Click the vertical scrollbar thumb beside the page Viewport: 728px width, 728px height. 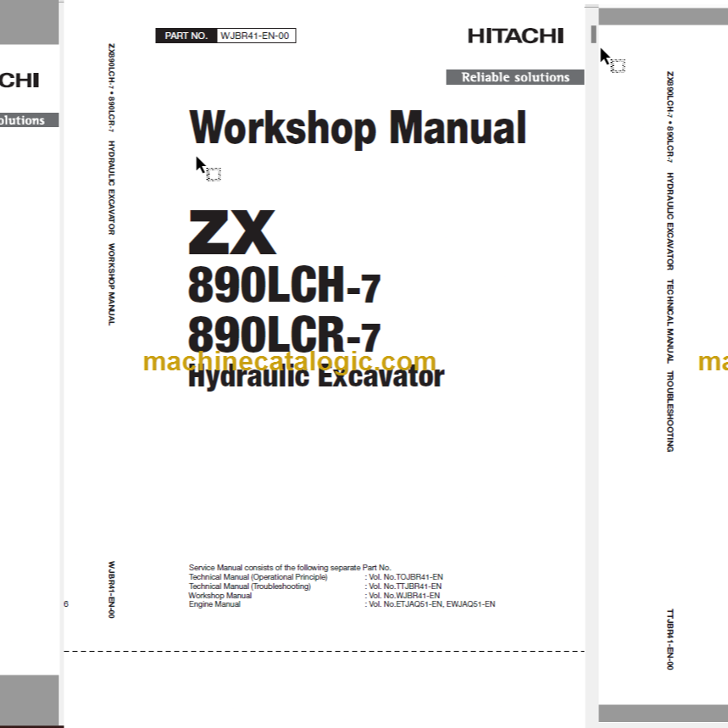[x=593, y=35]
